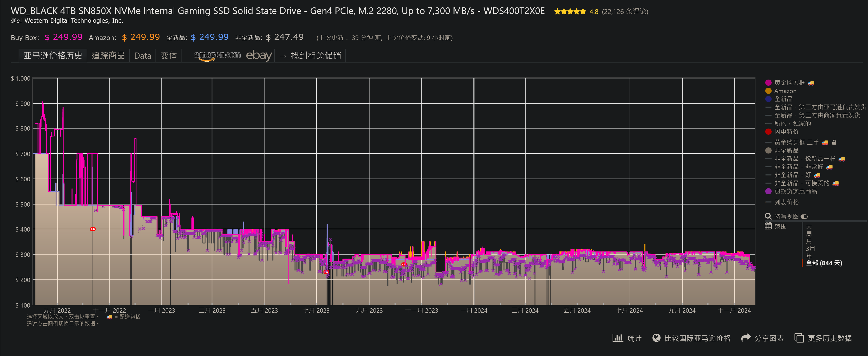The image size is (868, 356).
Task: Click the purple 退换货实惠商品 legend dot
Action: pyautogui.click(x=768, y=191)
